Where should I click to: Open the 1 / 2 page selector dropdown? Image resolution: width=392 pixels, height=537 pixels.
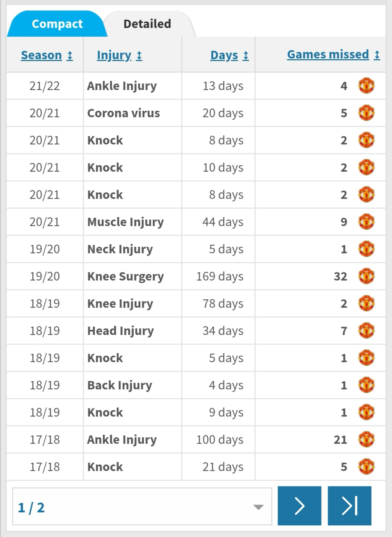click(142, 507)
